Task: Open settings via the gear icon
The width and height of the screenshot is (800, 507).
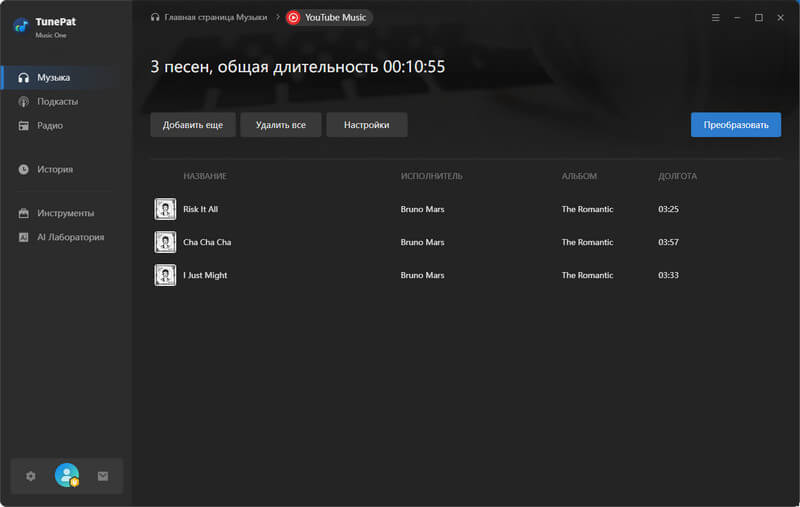Action: [x=31, y=476]
